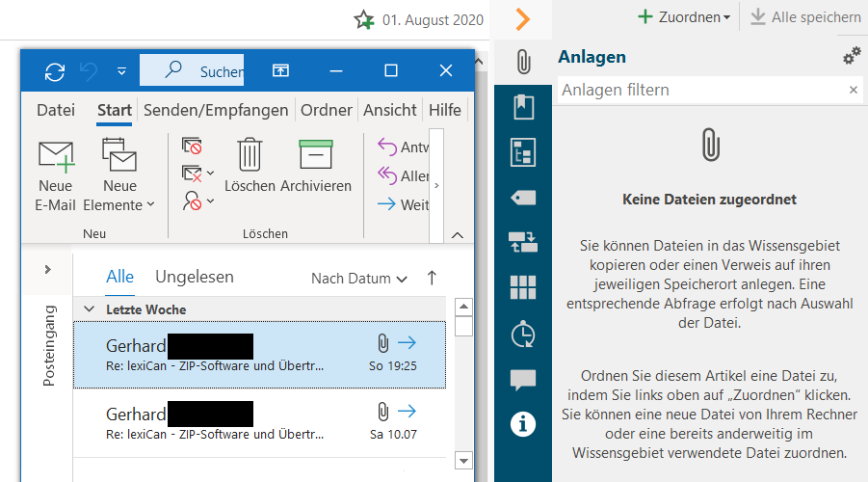Open the Datei menu tab
The height and width of the screenshot is (482, 868).
click(56, 110)
